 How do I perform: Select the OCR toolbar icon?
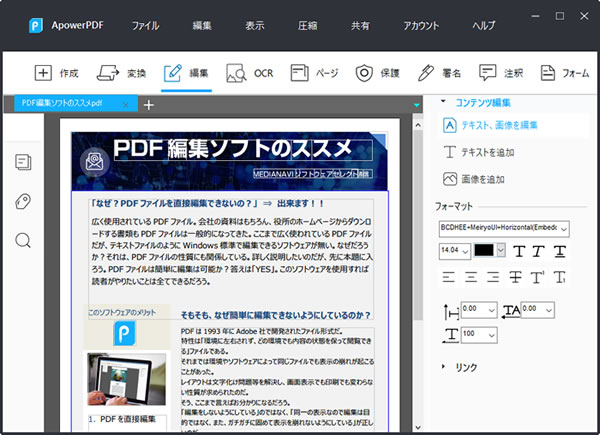tap(236, 73)
